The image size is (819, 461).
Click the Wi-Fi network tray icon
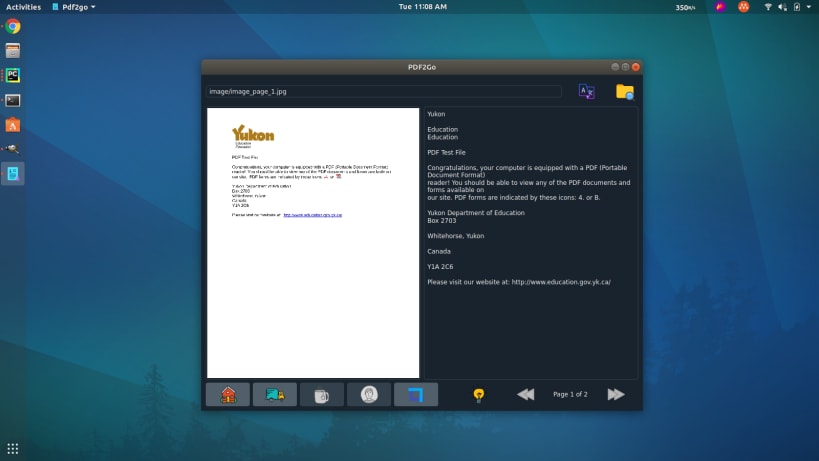click(x=768, y=7)
